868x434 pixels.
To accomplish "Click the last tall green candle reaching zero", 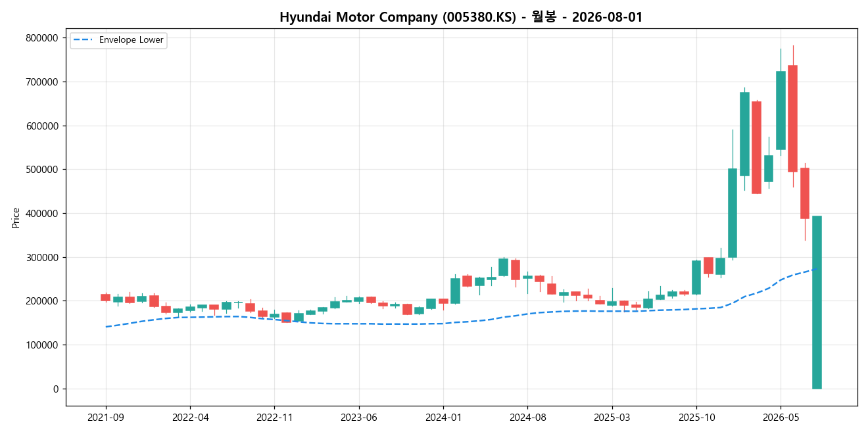I will (817, 302).
